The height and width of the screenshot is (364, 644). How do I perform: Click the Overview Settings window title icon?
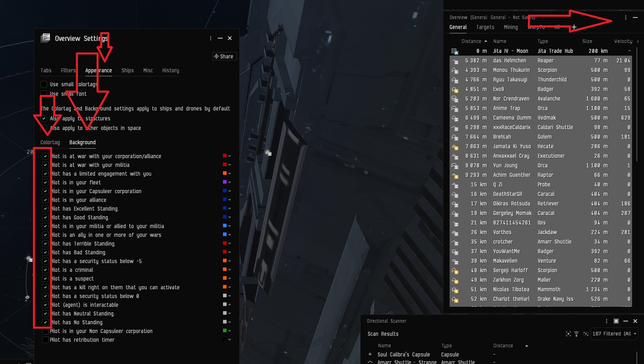[x=45, y=38]
